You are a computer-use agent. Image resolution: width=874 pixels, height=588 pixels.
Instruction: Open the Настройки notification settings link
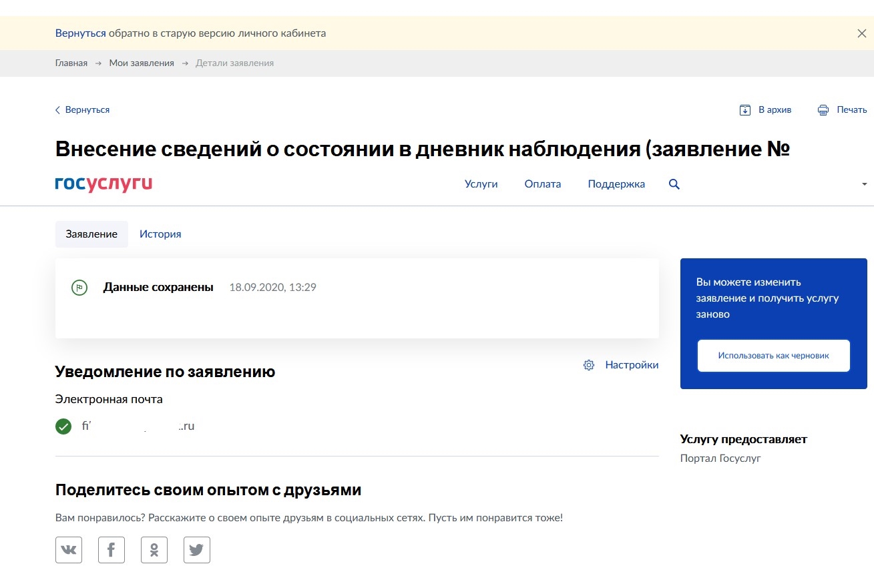[632, 365]
